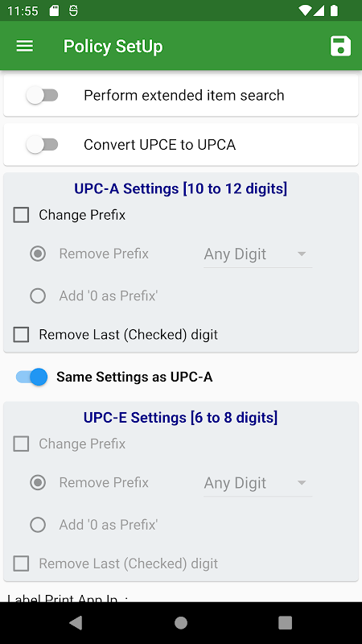Open UPC-E Any Digit dropdown
The image size is (362, 644).
coord(257,483)
